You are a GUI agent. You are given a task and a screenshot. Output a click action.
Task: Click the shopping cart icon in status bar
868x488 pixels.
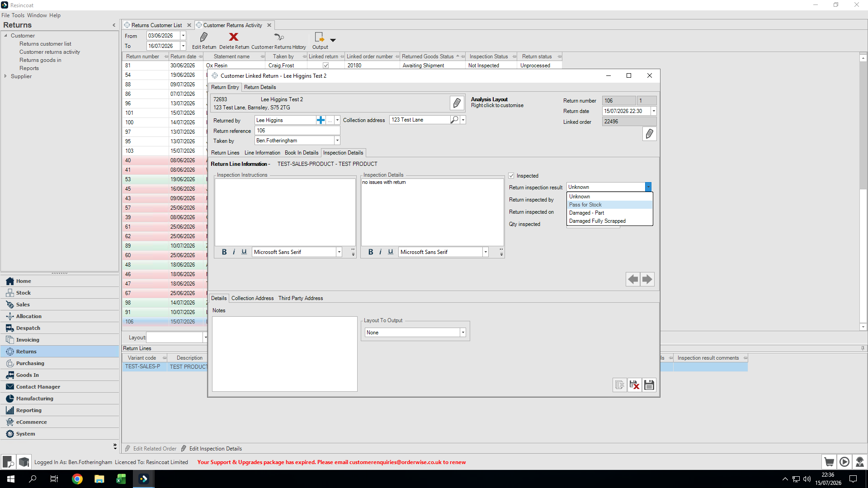(x=829, y=462)
